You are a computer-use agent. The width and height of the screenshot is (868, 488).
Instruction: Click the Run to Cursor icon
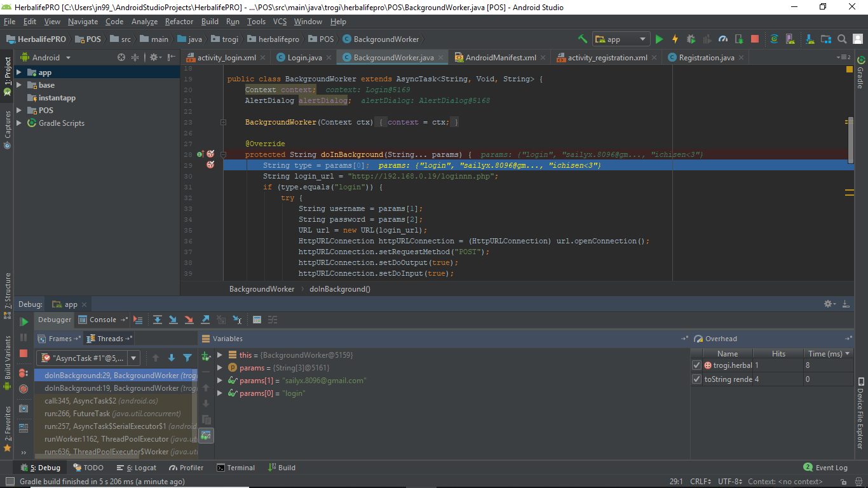[237, 320]
